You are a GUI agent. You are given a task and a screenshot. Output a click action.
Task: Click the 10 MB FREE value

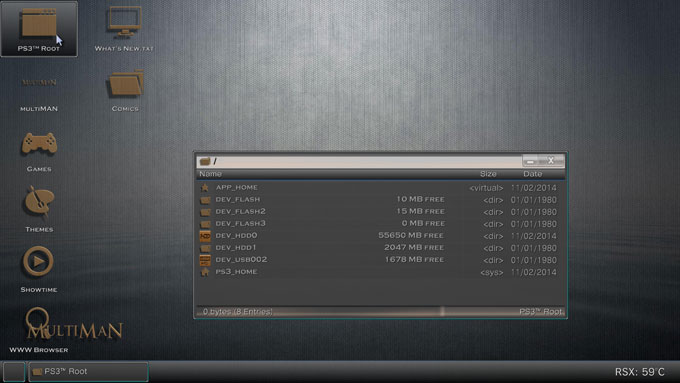click(420, 200)
